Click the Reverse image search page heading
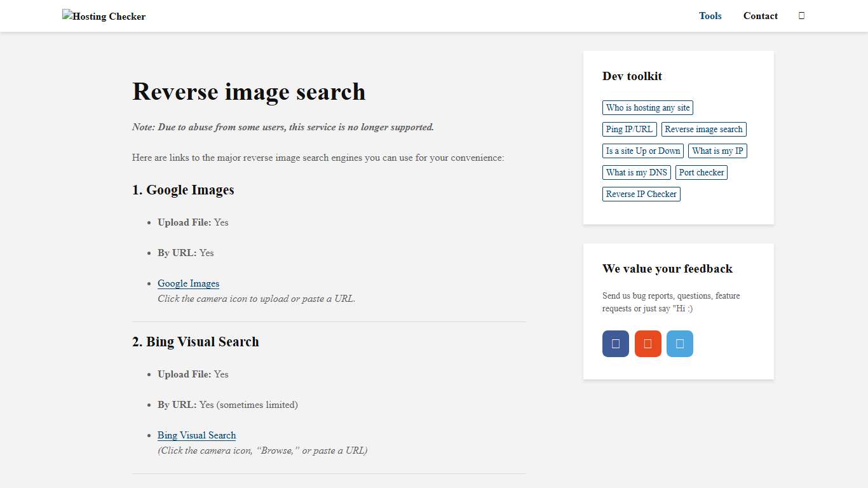This screenshot has width=868, height=488. [x=248, y=92]
